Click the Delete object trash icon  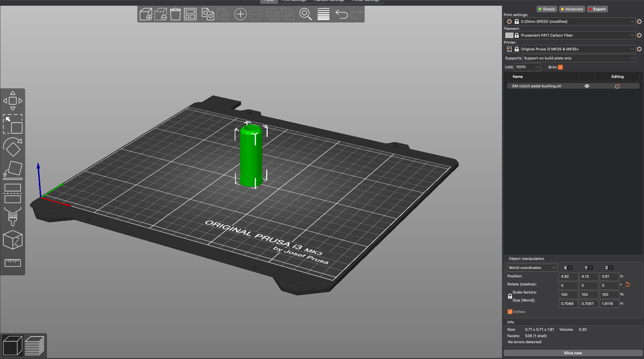160,14
